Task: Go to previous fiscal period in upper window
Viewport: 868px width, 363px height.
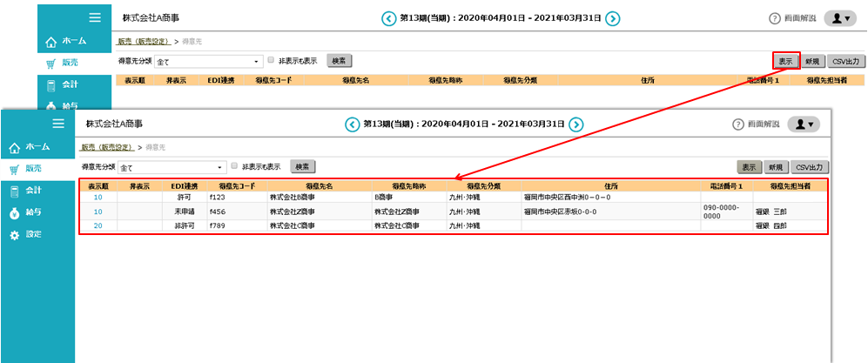Action: pos(387,18)
